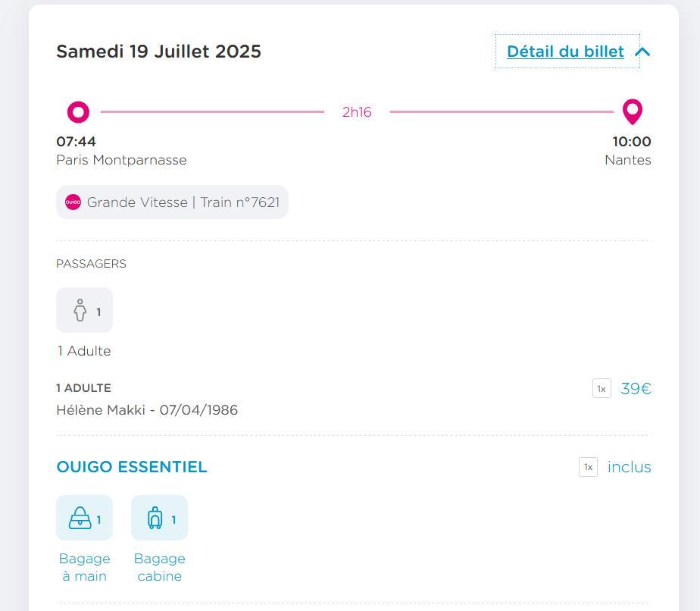Click the 2h16 journey duration marker
The image size is (700, 611).
click(357, 111)
